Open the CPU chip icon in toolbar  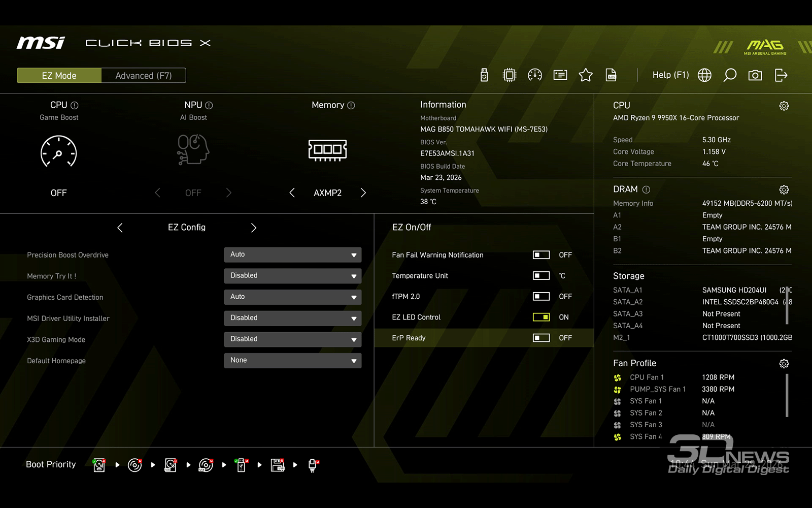tap(509, 75)
